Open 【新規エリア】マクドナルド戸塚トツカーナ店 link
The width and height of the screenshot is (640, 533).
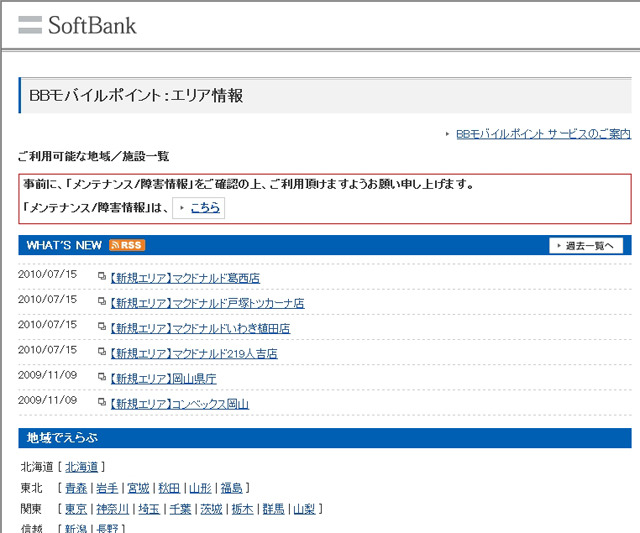[207, 303]
